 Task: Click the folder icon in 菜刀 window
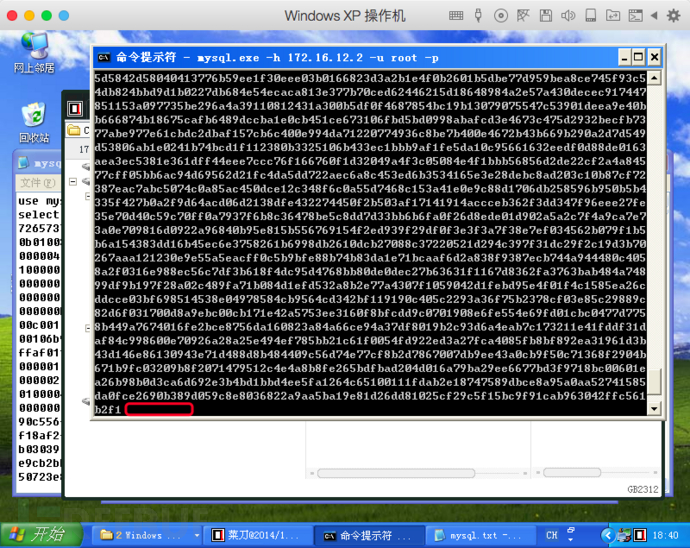point(74,130)
